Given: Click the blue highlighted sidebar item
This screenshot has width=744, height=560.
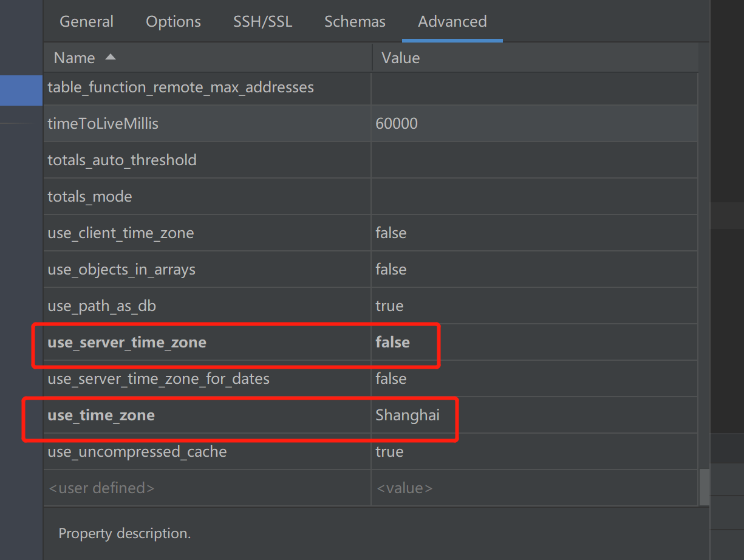Looking at the screenshot, I should point(21,90).
